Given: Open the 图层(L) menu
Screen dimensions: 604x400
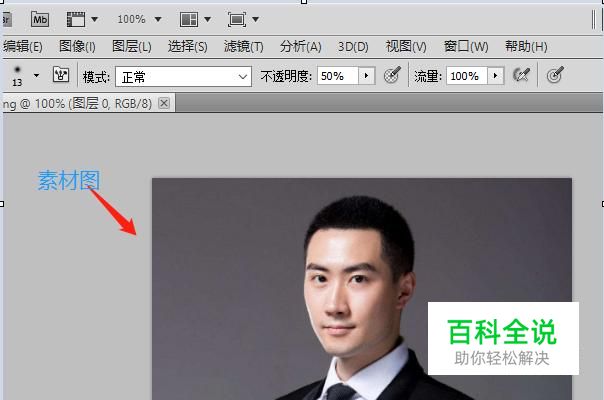Looking at the screenshot, I should click(x=132, y=47).
